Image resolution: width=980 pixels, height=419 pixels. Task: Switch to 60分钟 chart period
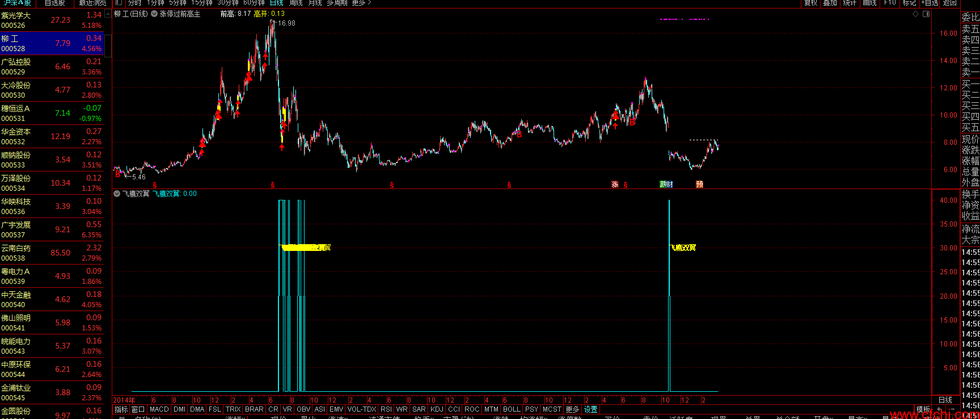pyautogui.click(x=254, y=3)
